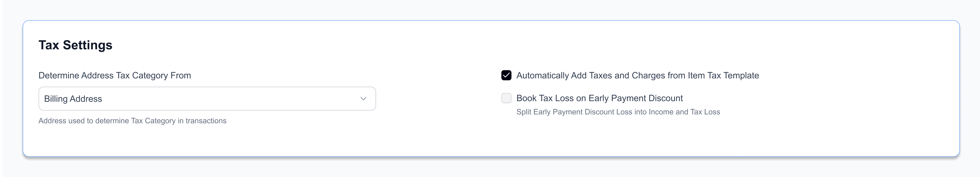
Task: Click the Address used to determine Tax Category hint
Action: [x=132, y=121]
